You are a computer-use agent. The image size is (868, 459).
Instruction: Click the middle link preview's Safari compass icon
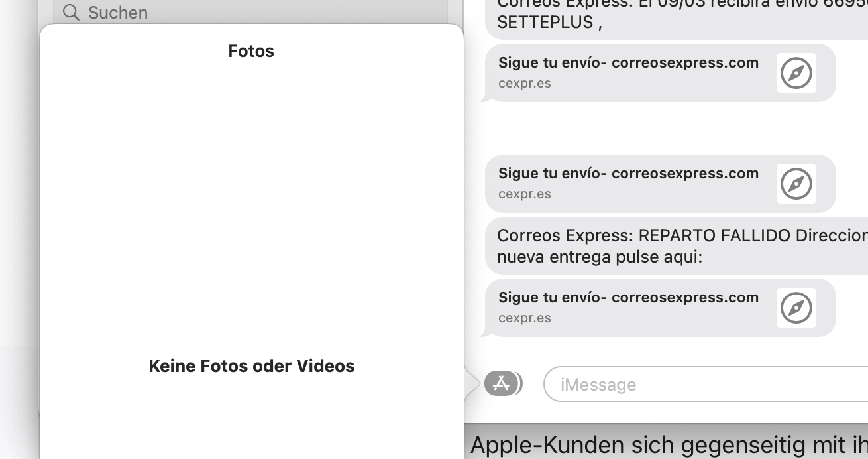(796, 184)
